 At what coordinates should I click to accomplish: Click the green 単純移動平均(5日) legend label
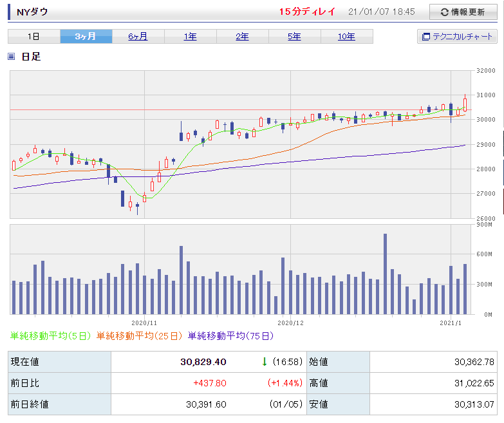[51, 335]
